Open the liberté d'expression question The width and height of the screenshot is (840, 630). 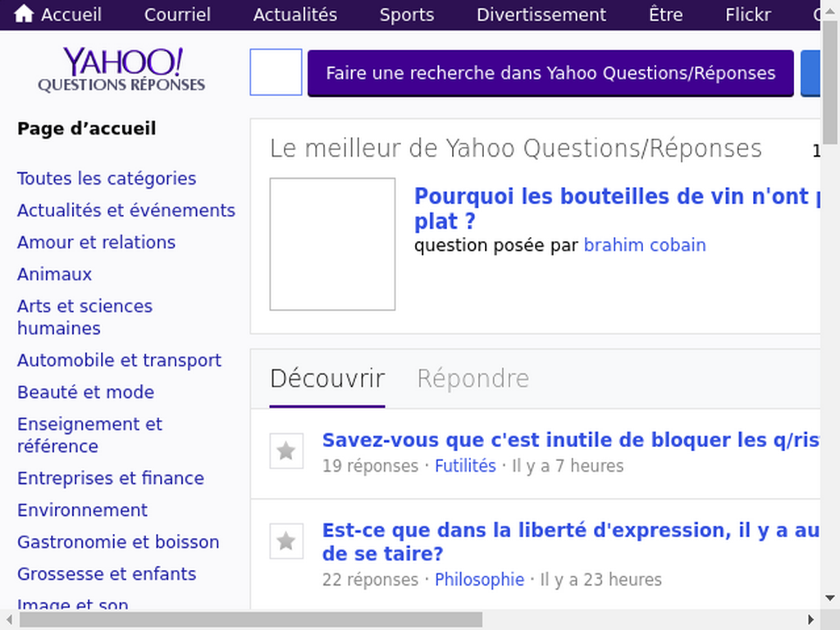[571, 541]
